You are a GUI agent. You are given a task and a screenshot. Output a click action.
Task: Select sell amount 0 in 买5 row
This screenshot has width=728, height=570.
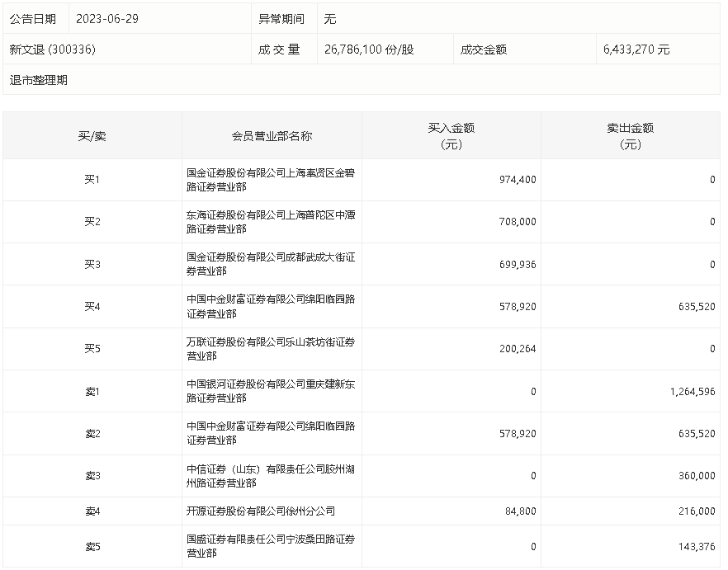(712, 349)
